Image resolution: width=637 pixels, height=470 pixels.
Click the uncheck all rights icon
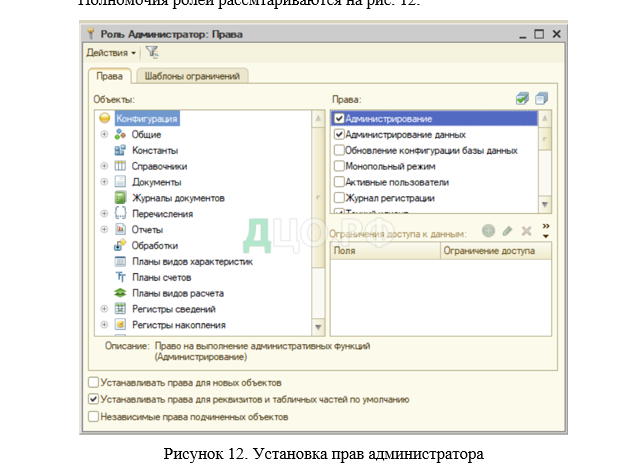pyautogui.click(x=541, y=99)
